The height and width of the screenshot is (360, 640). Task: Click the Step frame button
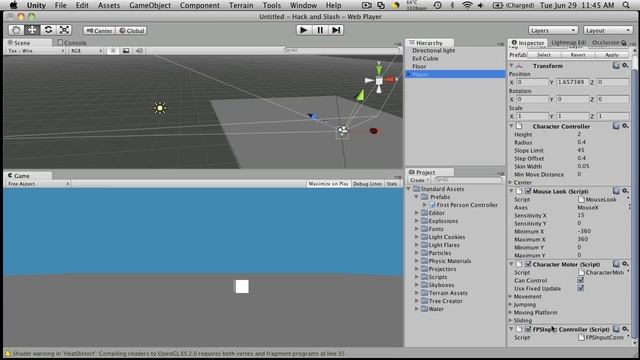(336, 30)
